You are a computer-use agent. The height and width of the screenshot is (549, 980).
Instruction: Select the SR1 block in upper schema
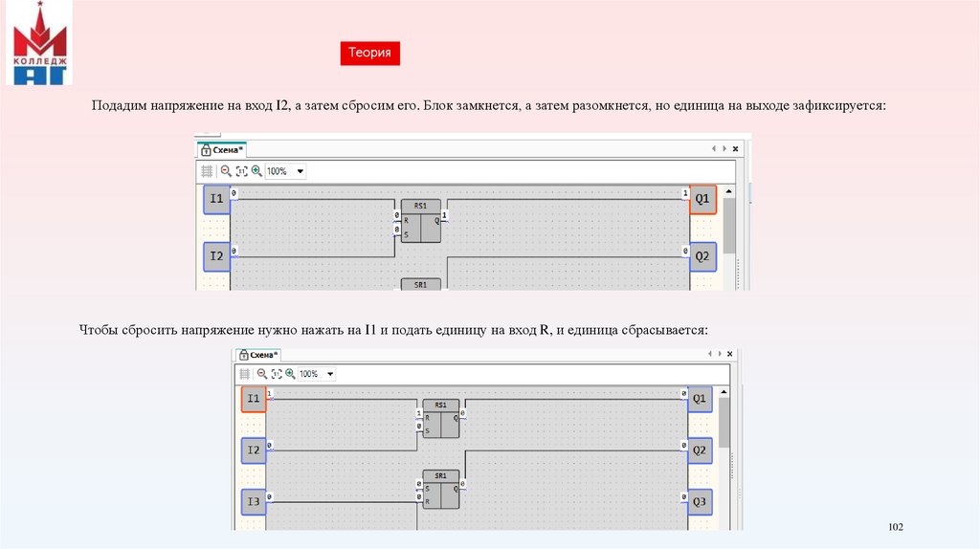pyautogui.click(x=421, y=284)
